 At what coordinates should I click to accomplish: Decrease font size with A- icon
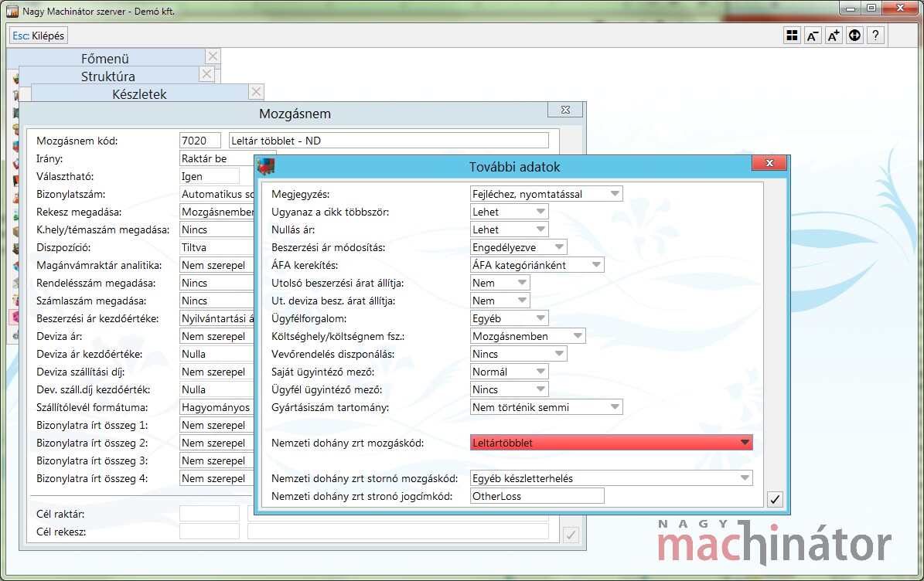click(813, 36)
